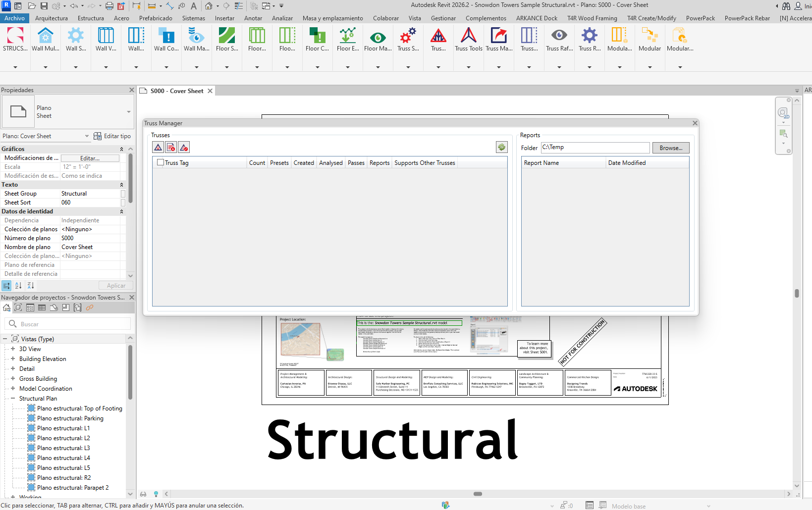Viewport: 812px width, 510px height.
Task: Click the Wall Multi-layer house icon
Action: (x=45, y=39)
